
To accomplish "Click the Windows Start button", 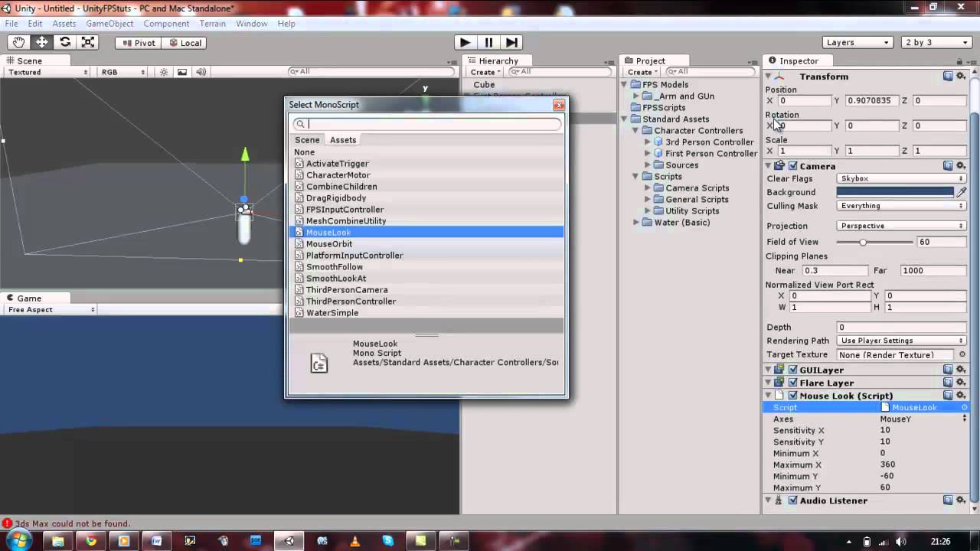I will tap(18, 541).
